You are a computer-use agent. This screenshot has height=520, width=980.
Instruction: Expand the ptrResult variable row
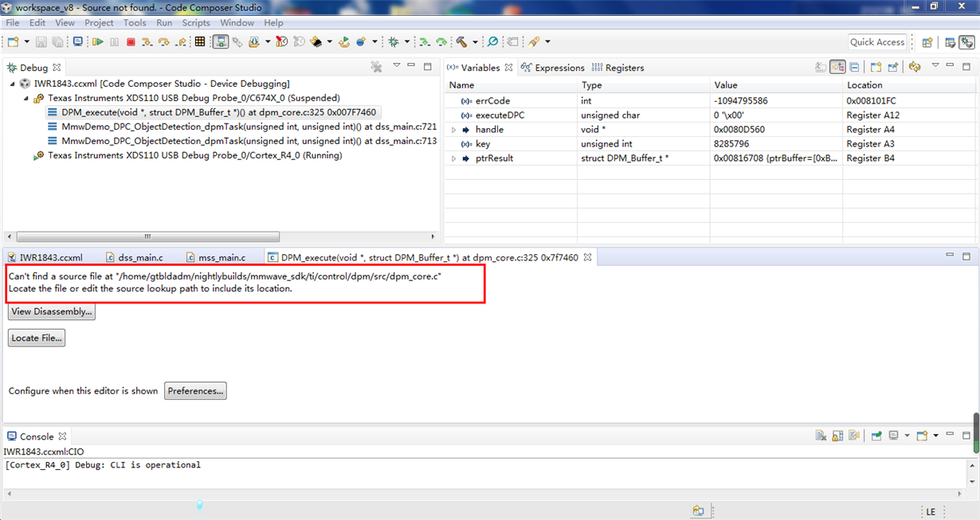[x=454, y=158]
